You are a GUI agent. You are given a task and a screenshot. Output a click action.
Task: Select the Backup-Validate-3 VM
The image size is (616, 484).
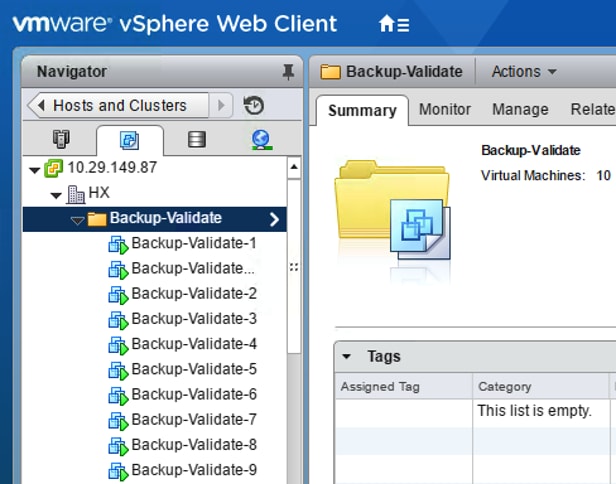tap(194, 319)
